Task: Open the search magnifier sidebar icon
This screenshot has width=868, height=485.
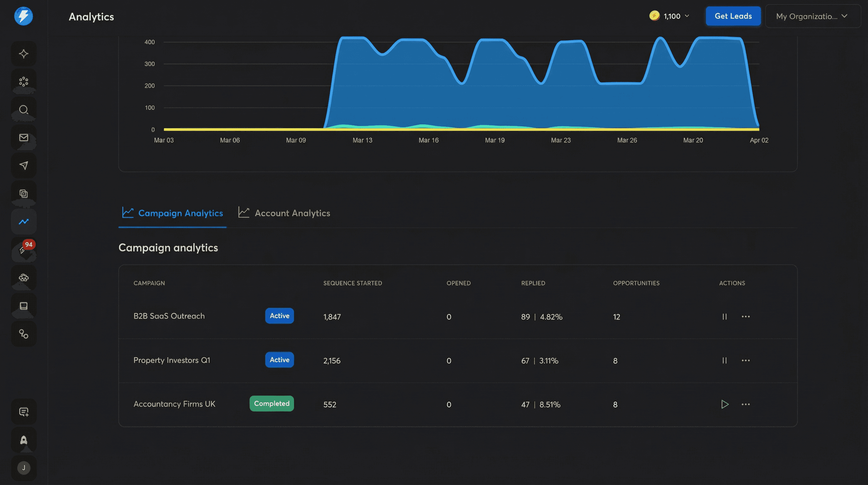Action: tap(24, 110)
